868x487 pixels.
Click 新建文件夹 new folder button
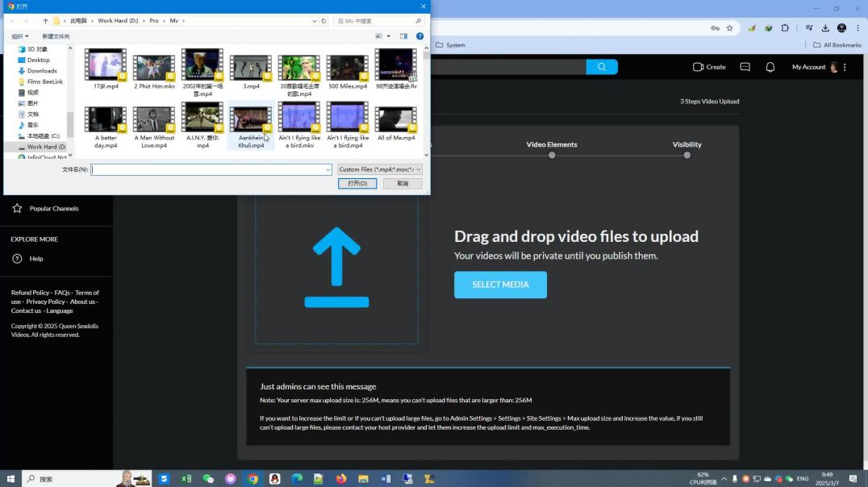(x=56, y=36)
